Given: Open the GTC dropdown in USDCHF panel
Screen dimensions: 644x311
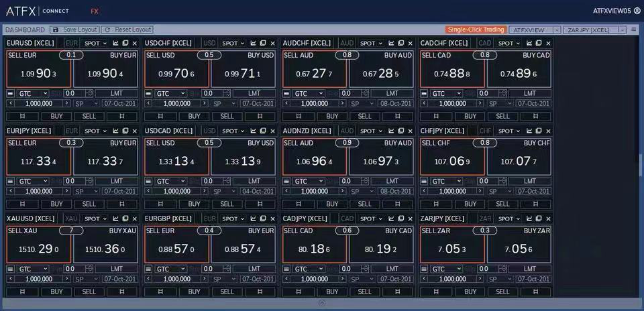Looking at the screenshot, I should pos(170,94).
